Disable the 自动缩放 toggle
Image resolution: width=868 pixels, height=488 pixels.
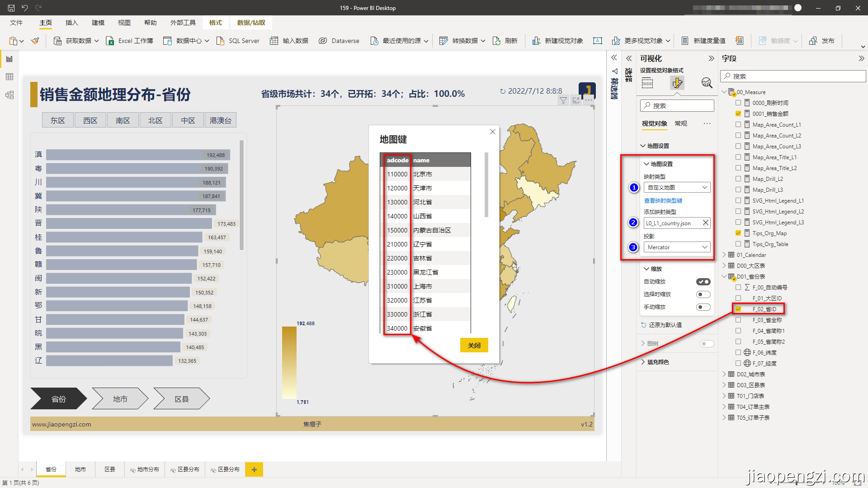click(x=703, y=281)
